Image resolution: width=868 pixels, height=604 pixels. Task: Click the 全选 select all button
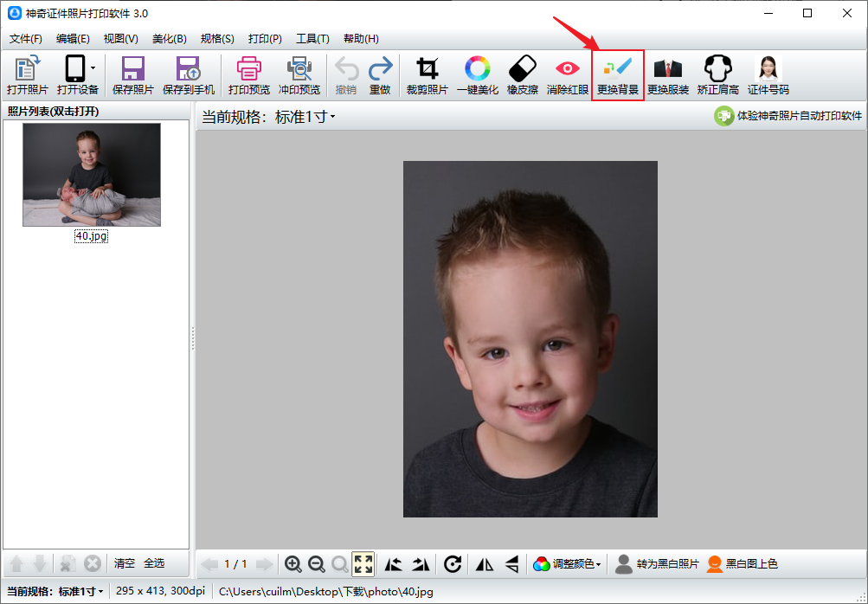click(x=154, y=563)
